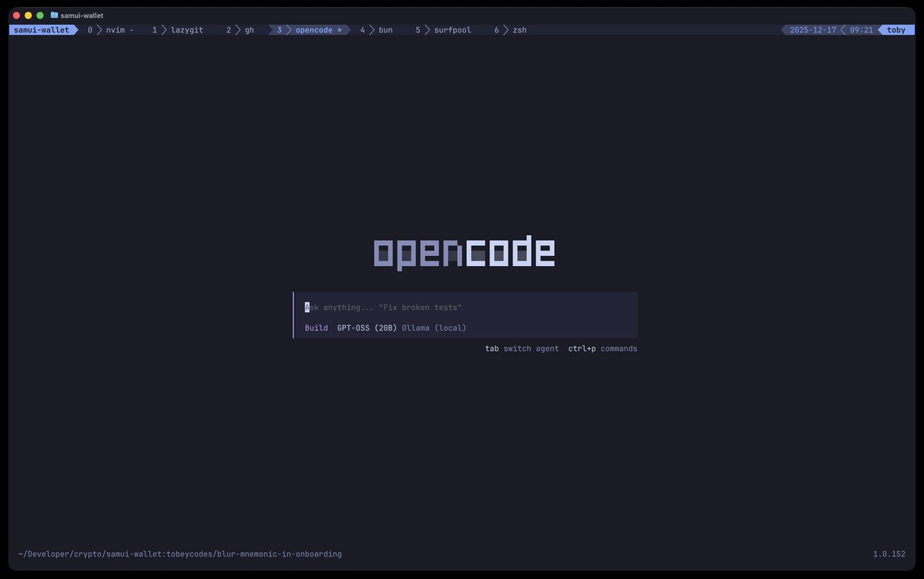Maximize the window with green button
The image size is (924, 579).
pyautogui.click(x=40, y=15)
